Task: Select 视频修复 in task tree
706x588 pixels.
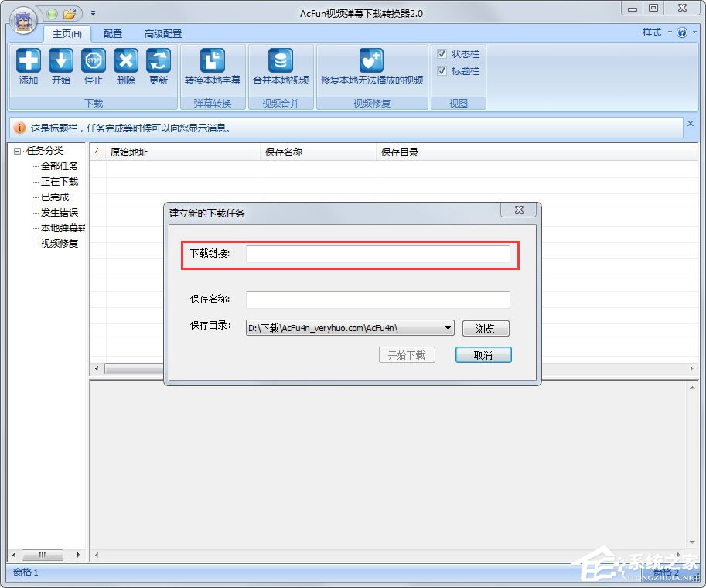Action: 60,243
